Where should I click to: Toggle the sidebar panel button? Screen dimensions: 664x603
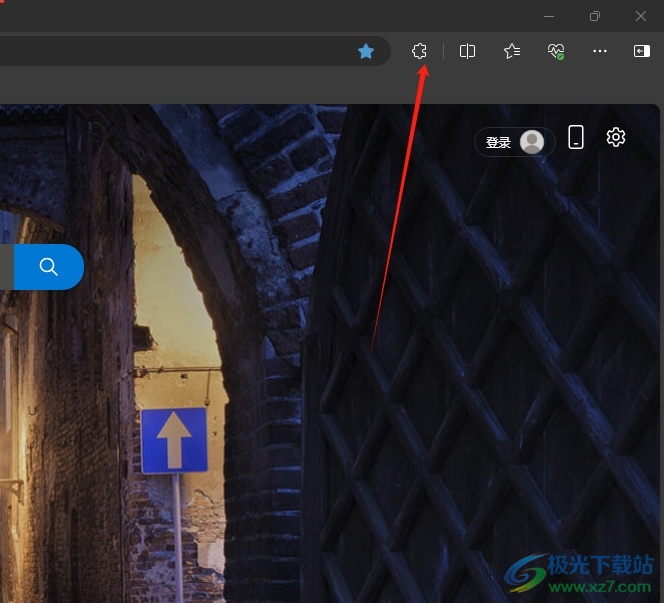point(642,51)
